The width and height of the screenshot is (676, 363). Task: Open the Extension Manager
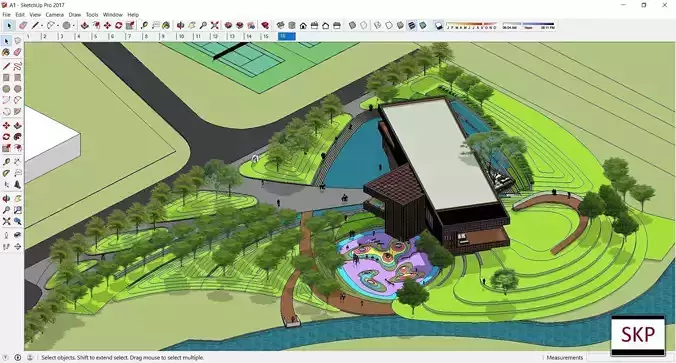tap(265, 26)
